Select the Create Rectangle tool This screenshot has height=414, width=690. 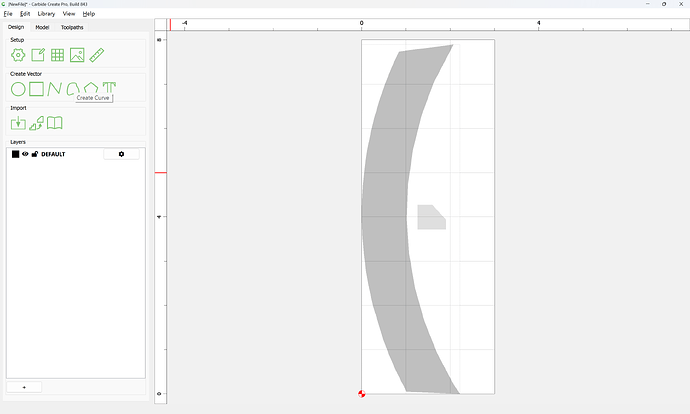pos(36,89)
